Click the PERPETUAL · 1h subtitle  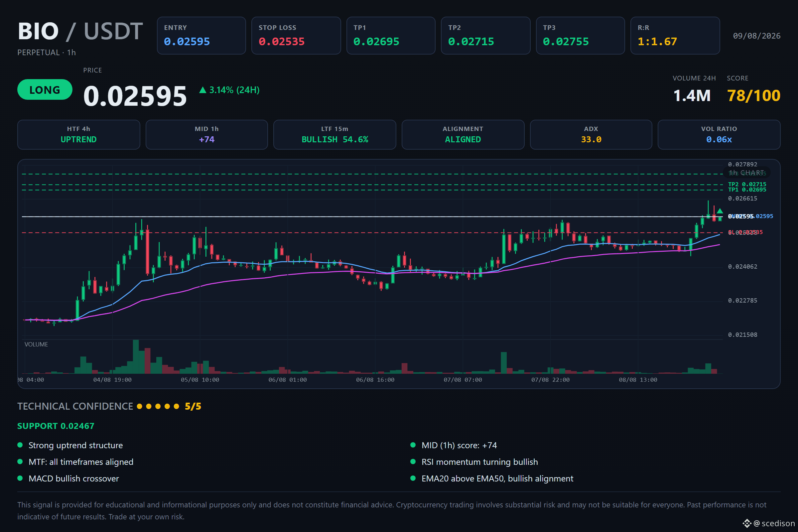point(47,53)
